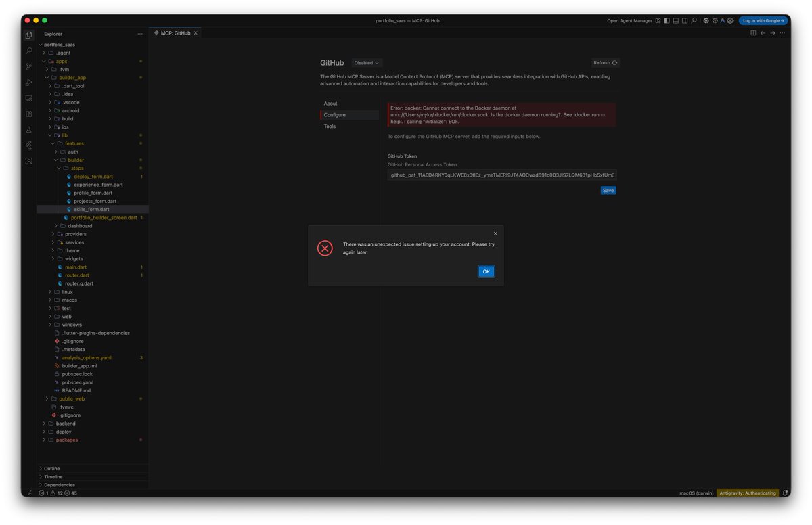Click Antigravity: Authenticating status item

tap(748, 493)
